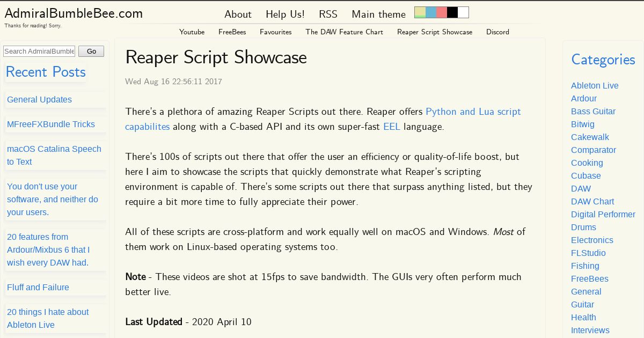
Task: Open the Ardour category
Action: 584,99
